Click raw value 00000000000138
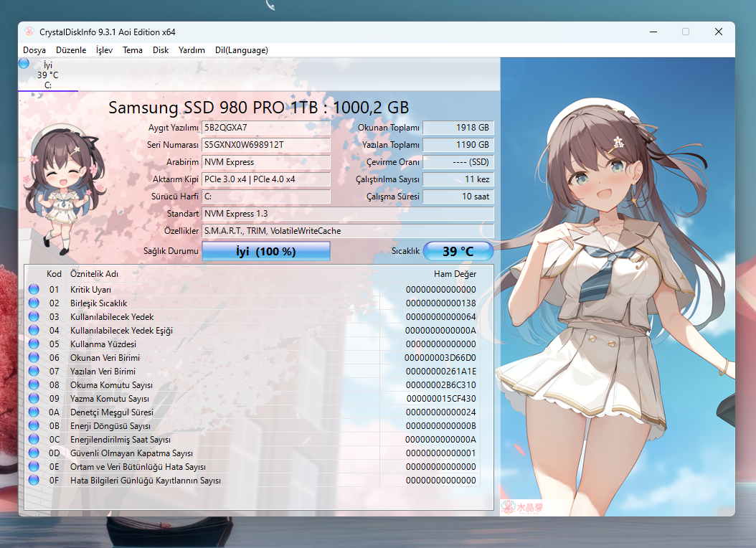 click(440, 303)
